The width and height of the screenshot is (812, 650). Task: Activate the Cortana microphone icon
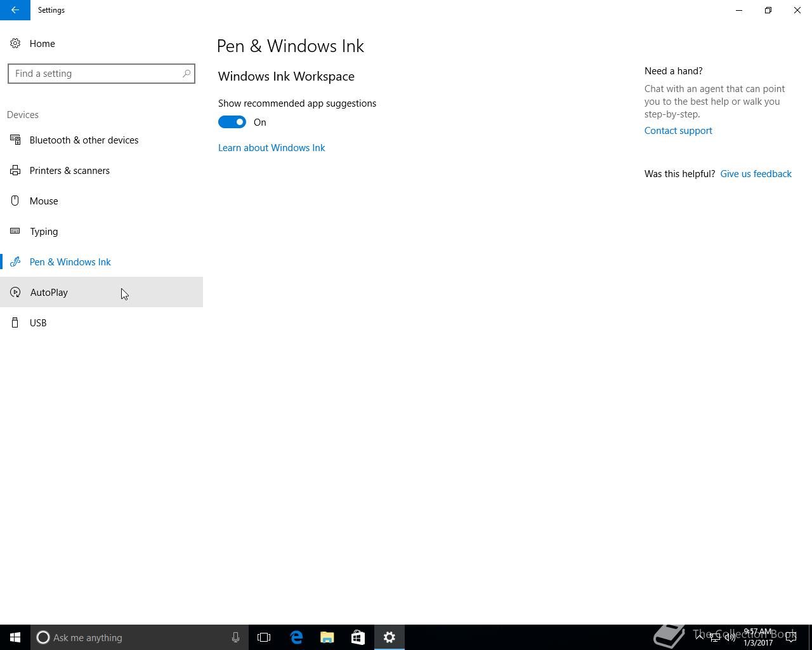235,637
